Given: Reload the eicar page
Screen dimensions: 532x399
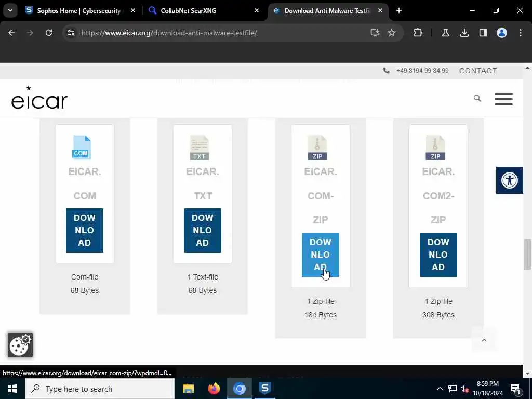Looking at the screenshot, I should pyautogui.click(x=49, y=33).
